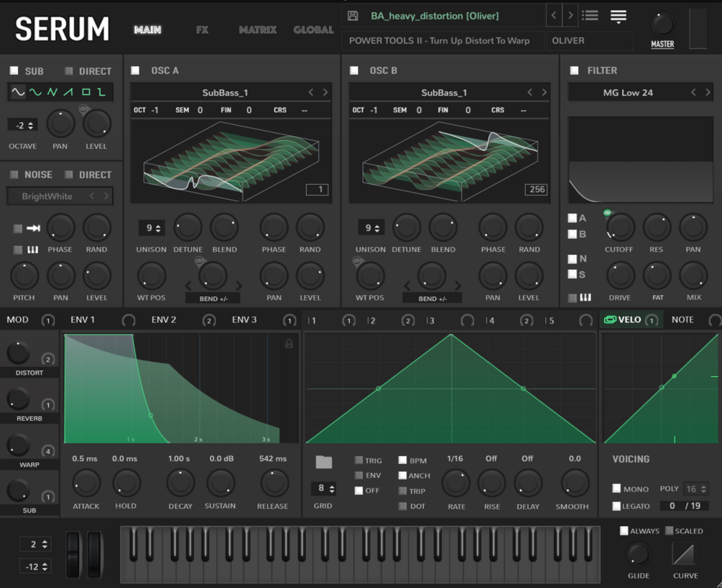Viewport: 722px width, 588px height.
Task: Click OSC B warp mode right arrow
Action: click(x=458, y=286)
